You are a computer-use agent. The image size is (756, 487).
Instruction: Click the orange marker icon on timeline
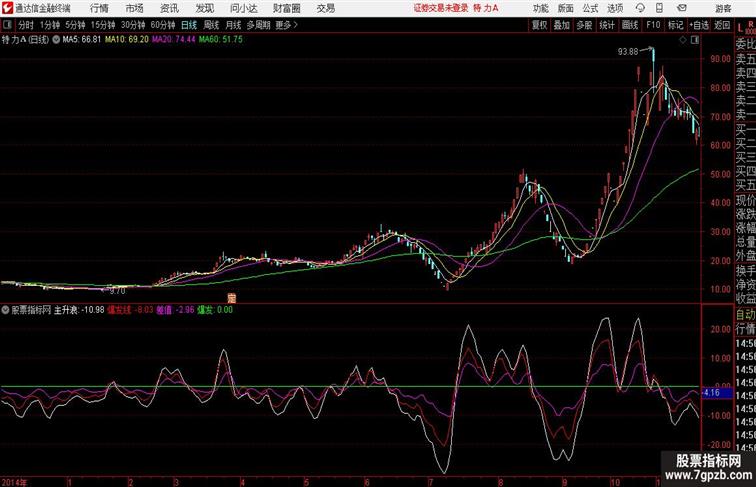[x=232, y=298]
